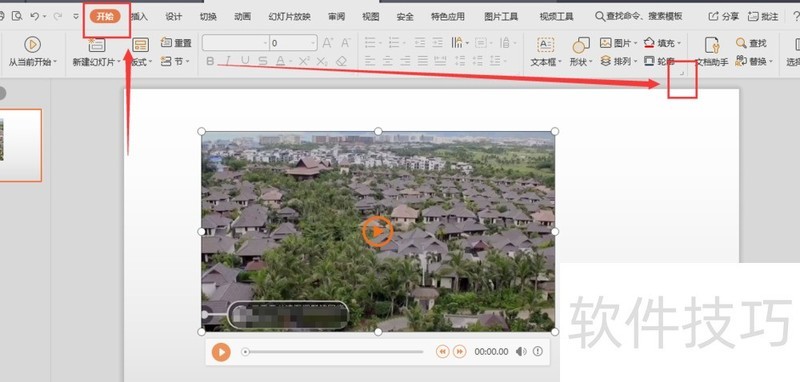The width and height of the screenshot is (800, 382).
Task: Toggle italic formatting
Action: click(x=228, y=61)
